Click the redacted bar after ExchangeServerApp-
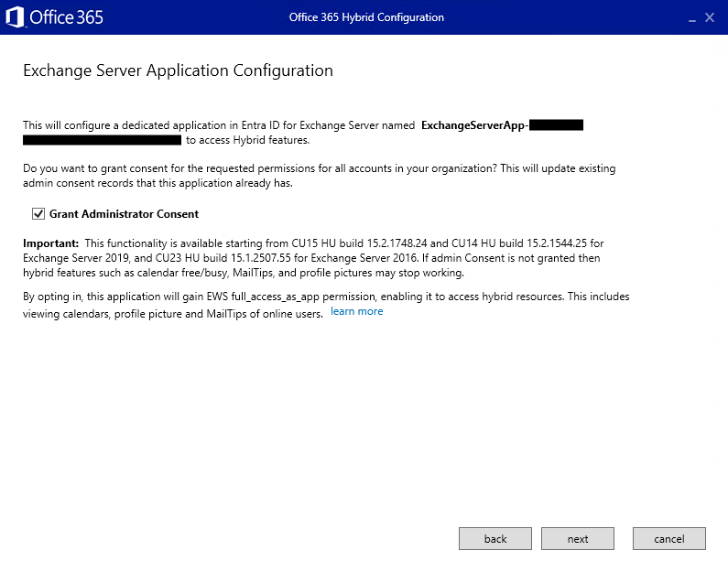Screen dimensions: 728x572 click(x=556, y=124)
